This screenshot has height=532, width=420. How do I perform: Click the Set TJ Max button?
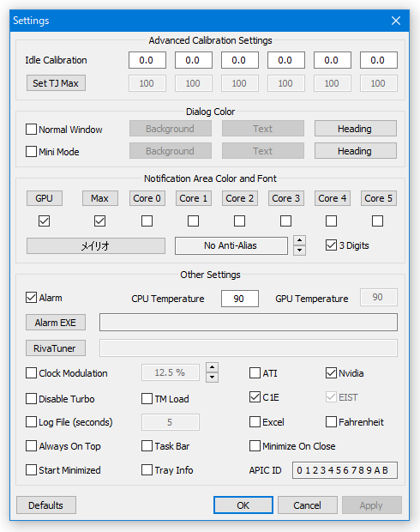click(x=56, y=83)
